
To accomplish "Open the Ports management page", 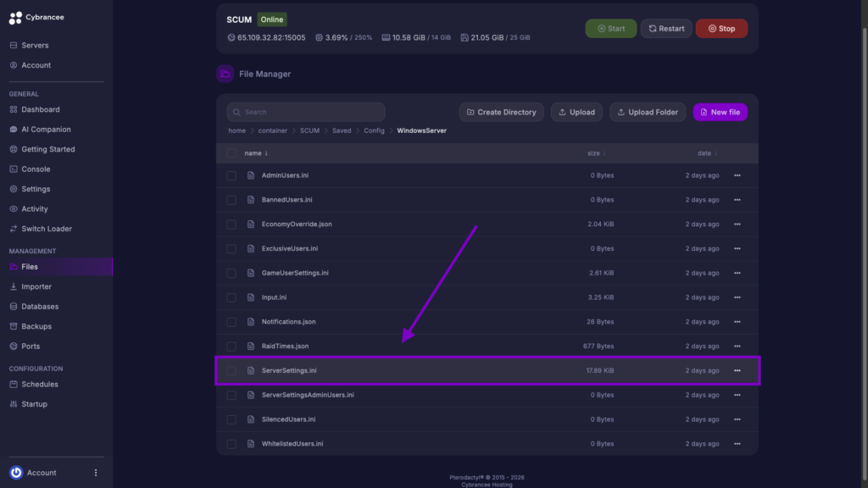I will tap(25, 346).
